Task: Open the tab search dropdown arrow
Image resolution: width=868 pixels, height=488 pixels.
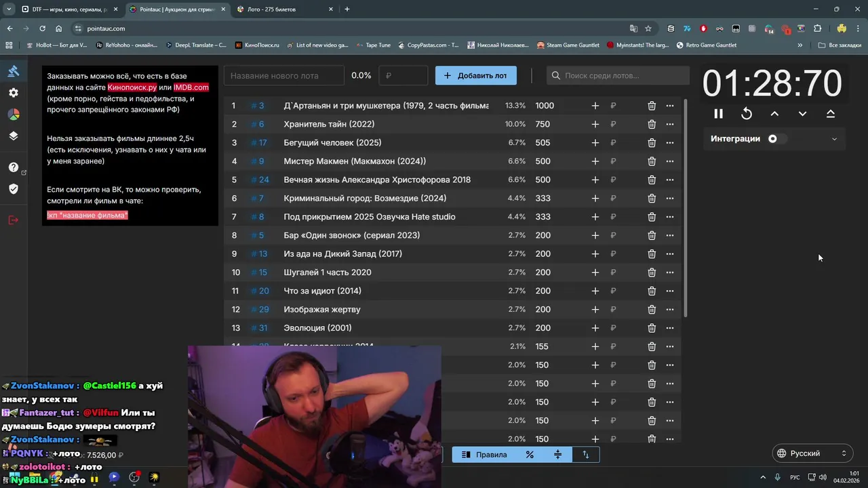Action: click(x=8, y=9)
